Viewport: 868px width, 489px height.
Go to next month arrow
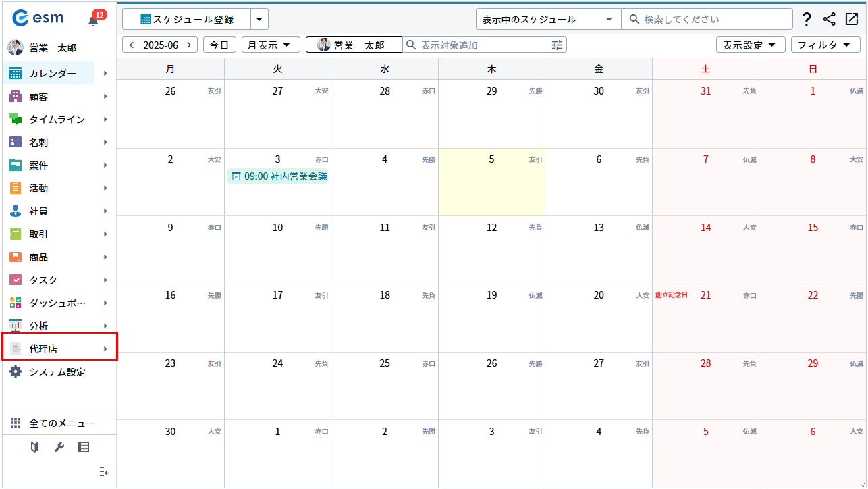189,45
